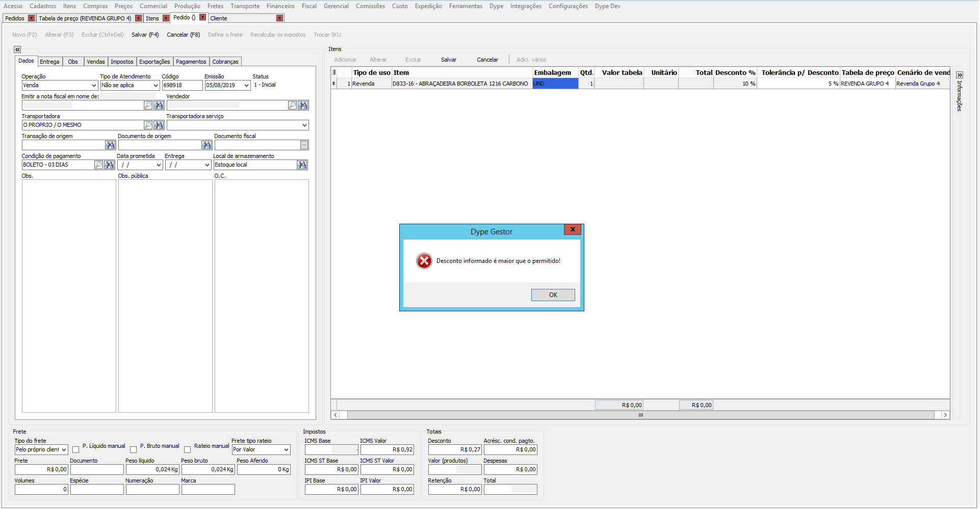The image size is (980, 509).
Task: Toggle P. Bruto manual checkbox
Action: [x=134, y=450]
